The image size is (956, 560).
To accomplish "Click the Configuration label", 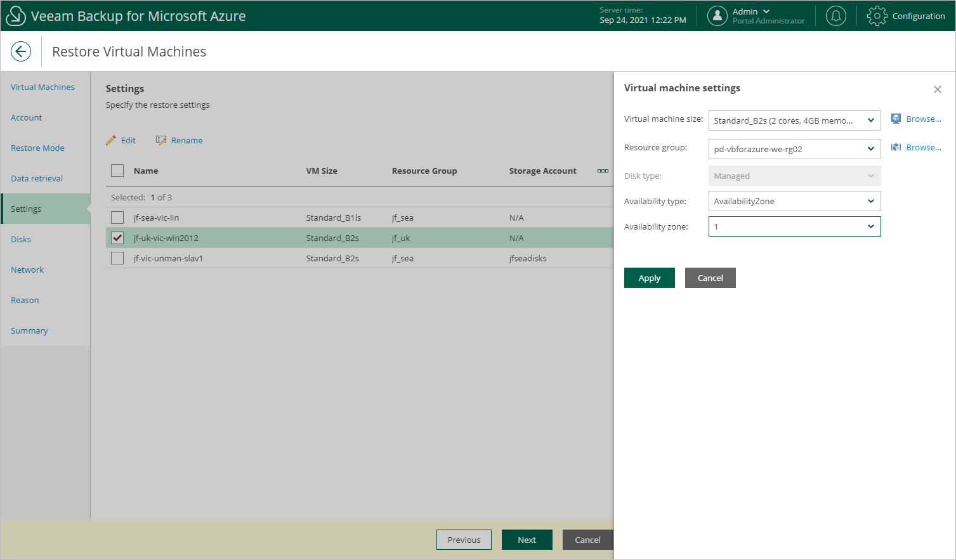I will 919,16.
